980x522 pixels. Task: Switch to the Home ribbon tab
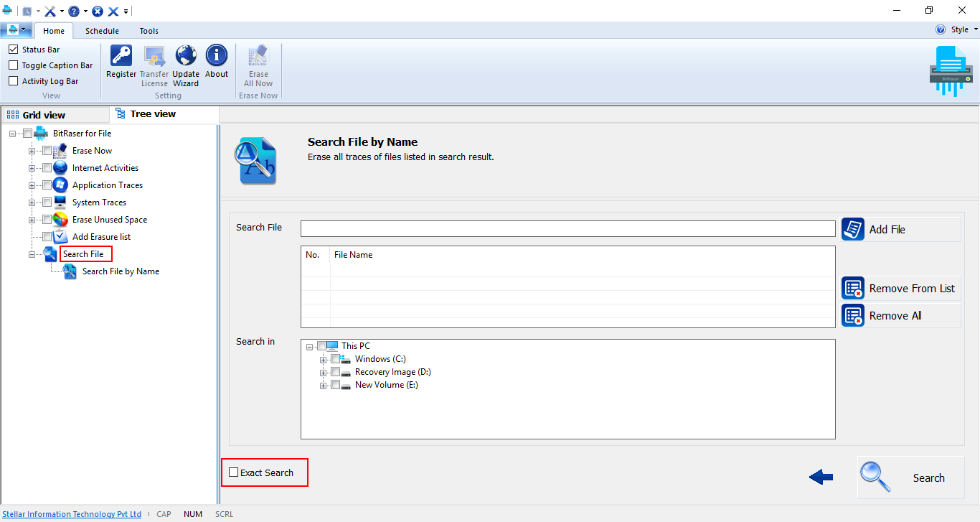[x=54, y=31]
